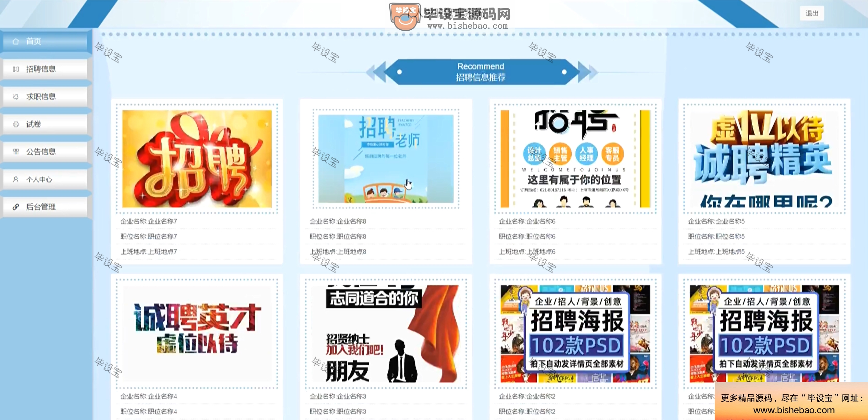
Task: Go to 求职信息 in sidebar
Action: [45, 97]
